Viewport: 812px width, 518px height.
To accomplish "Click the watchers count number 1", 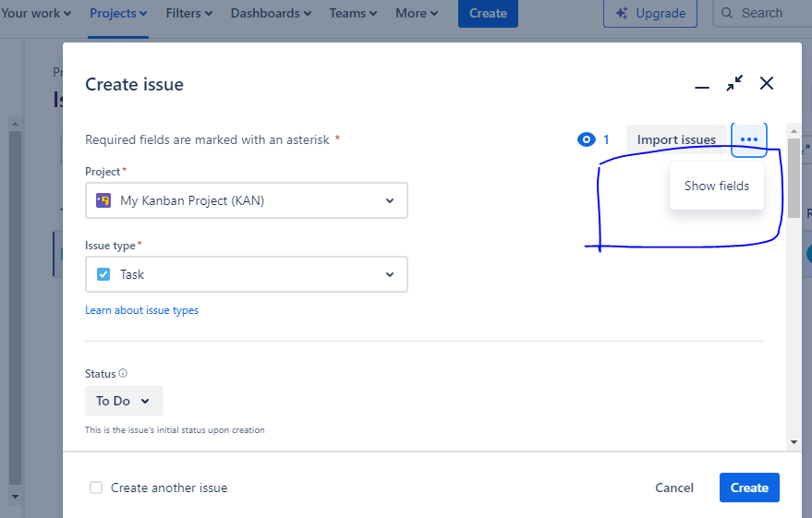I will [606, 139].
